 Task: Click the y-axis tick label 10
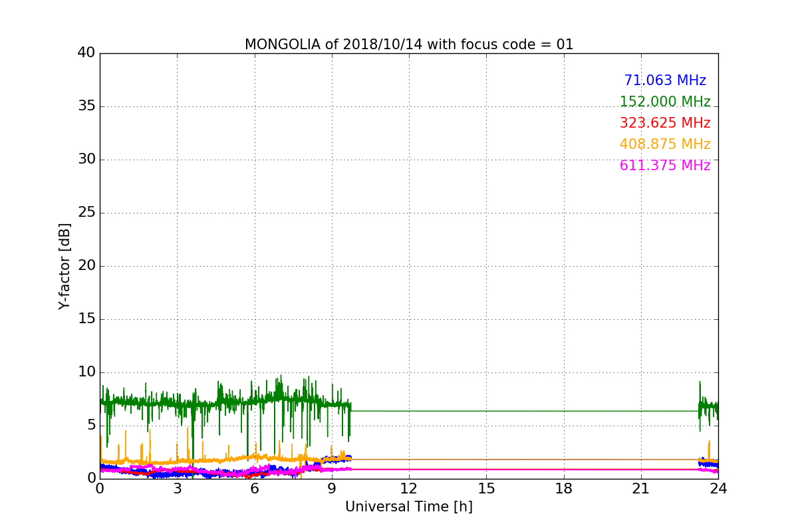[86, 372]
